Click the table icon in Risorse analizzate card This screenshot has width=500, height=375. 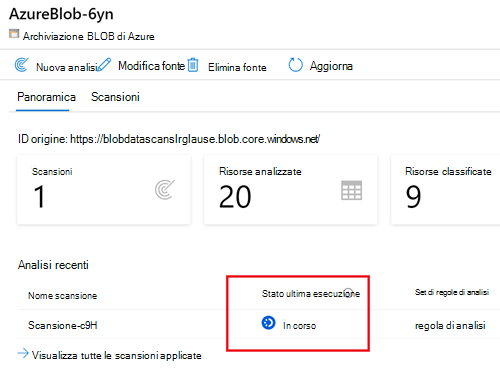tap(352, 190)
